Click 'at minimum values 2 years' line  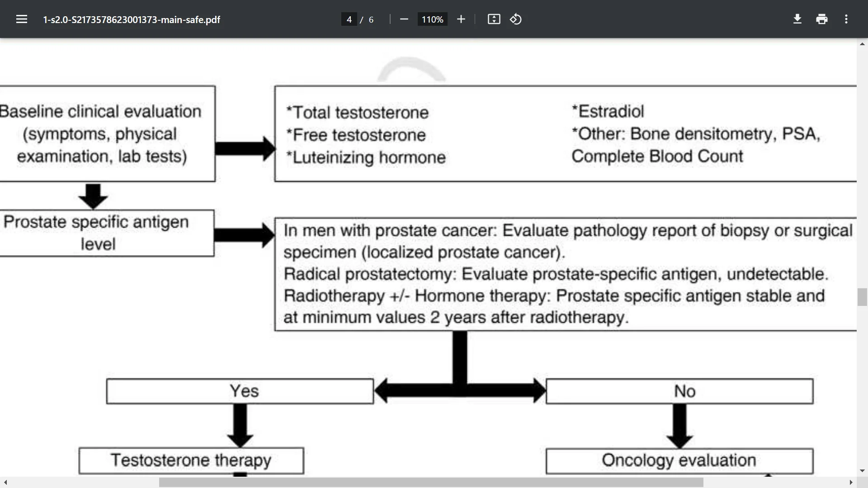[x=456, y=317]
